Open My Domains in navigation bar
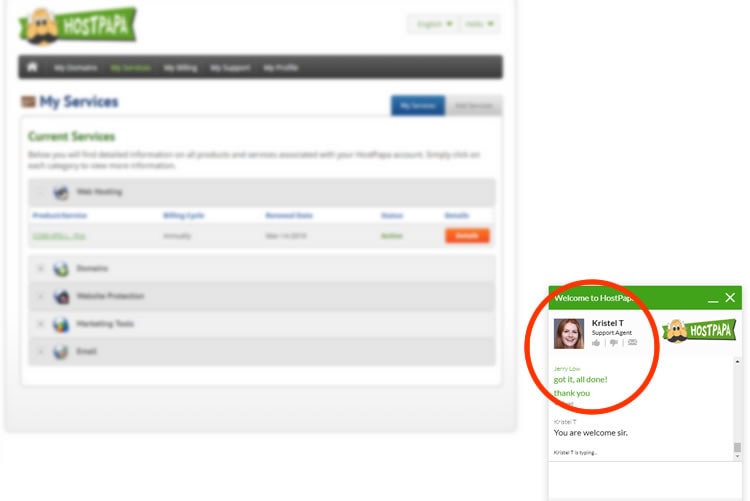 pyautogui.click(x=76, y=67)
